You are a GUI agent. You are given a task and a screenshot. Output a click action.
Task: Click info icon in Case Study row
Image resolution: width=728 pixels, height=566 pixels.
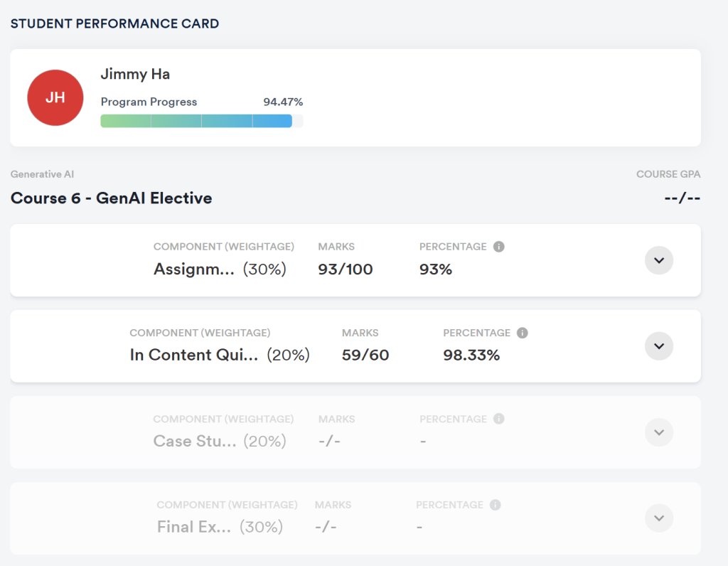coord(499,419)
